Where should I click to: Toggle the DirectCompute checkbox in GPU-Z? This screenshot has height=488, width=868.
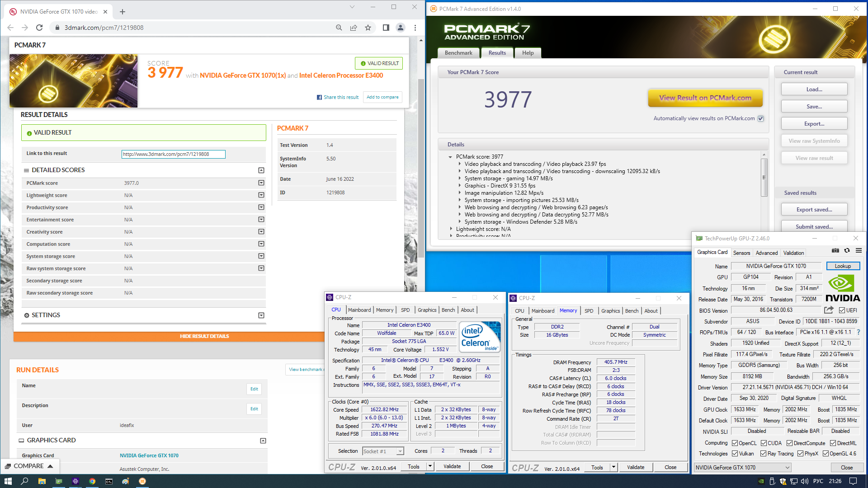click(790, 443)
